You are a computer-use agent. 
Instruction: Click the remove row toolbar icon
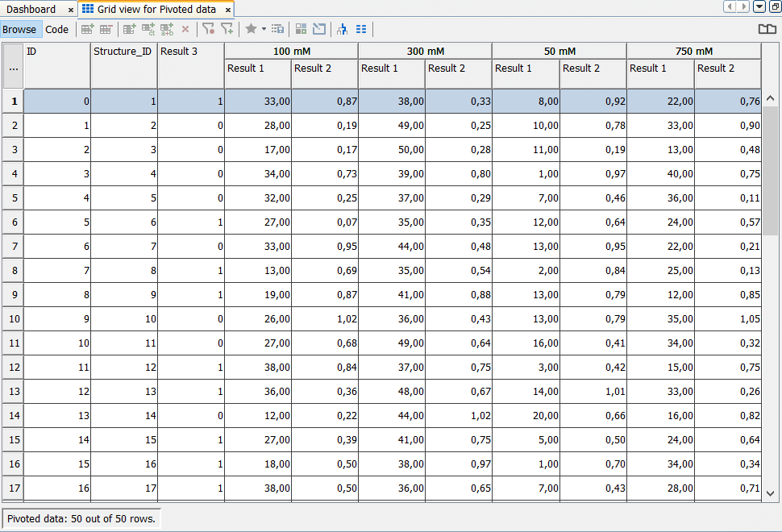(106, 29)
